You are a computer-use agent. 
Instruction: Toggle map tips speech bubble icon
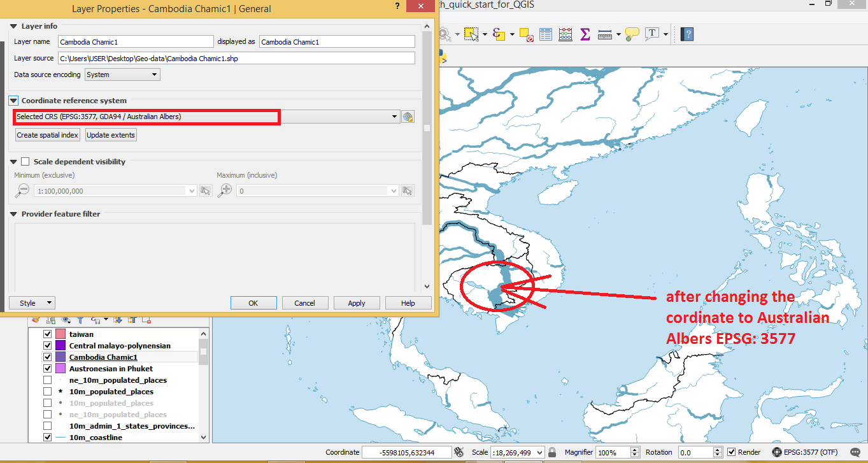[632, 34]
